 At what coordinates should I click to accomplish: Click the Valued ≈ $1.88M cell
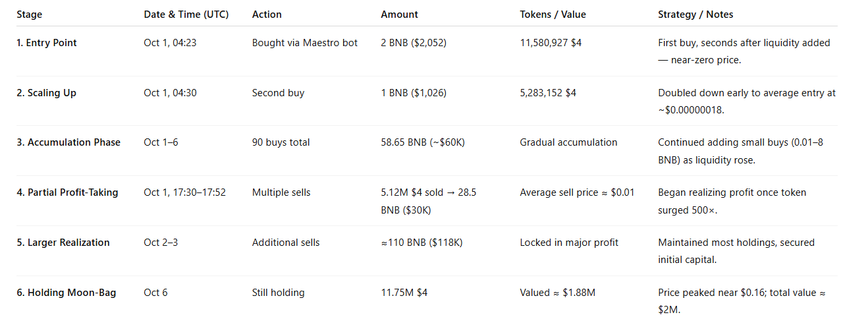tap(557, 293)
